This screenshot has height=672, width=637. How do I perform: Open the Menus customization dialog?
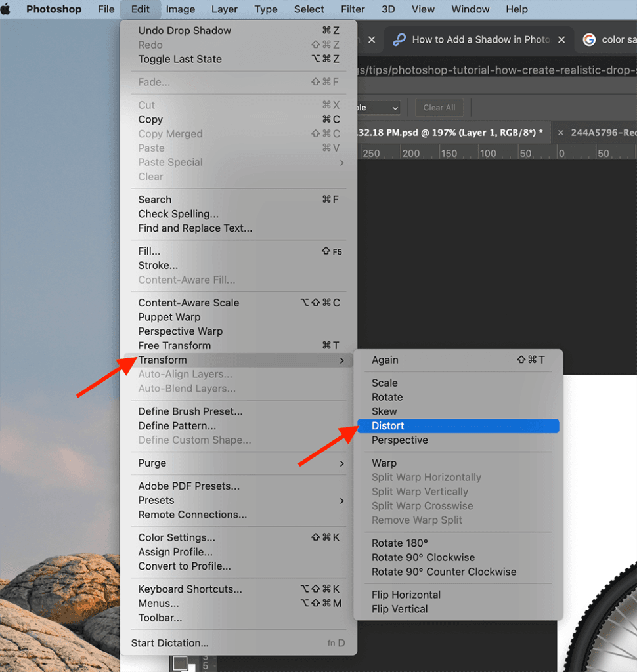[x=238, y=604]
